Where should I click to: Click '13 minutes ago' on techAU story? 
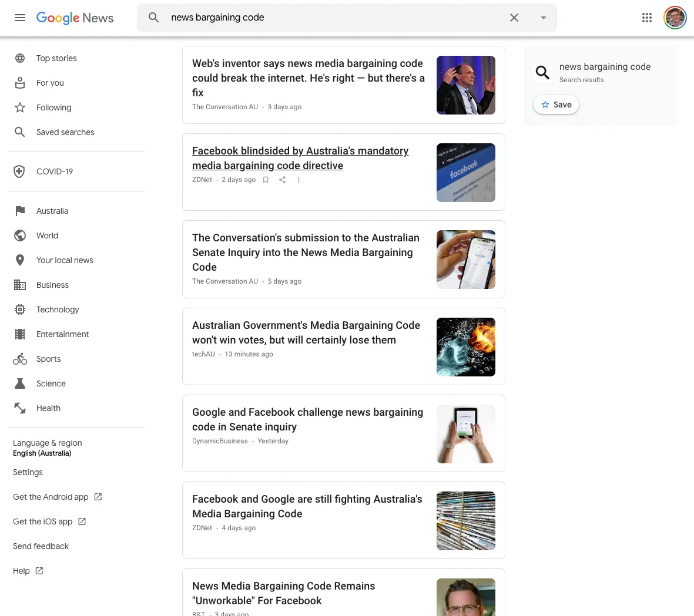tap(249, 354)
